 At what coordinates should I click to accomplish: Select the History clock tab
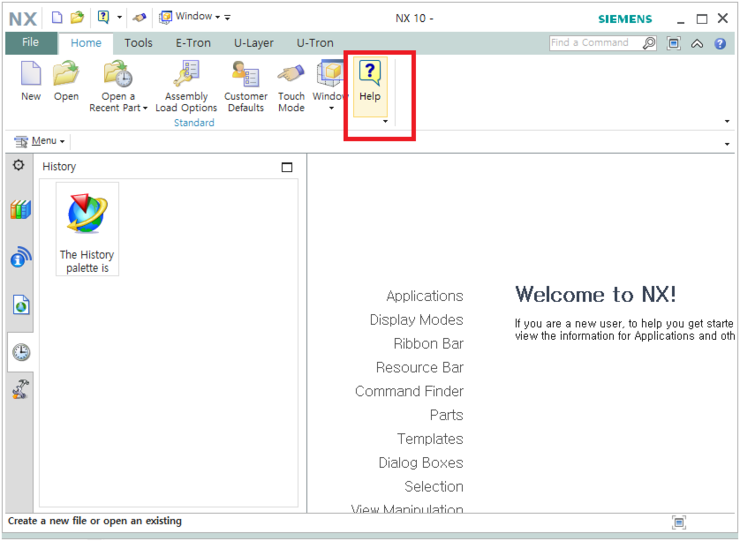click(21, 352)
